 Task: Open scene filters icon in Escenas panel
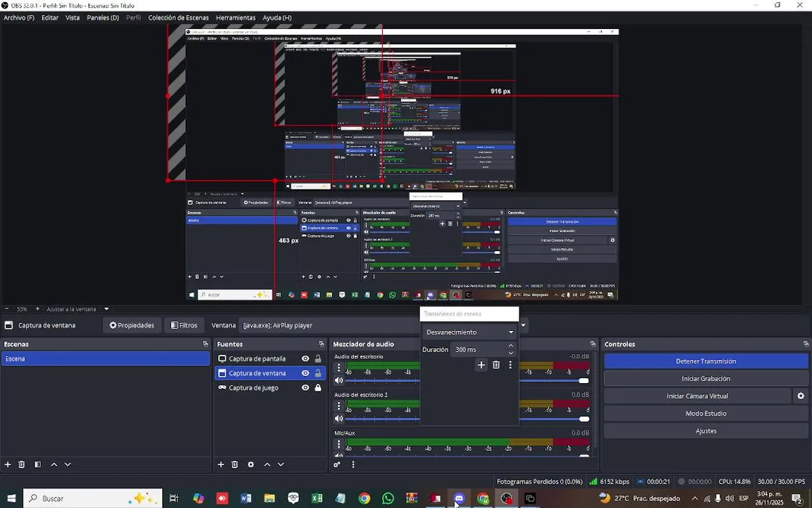click(38, 464)
